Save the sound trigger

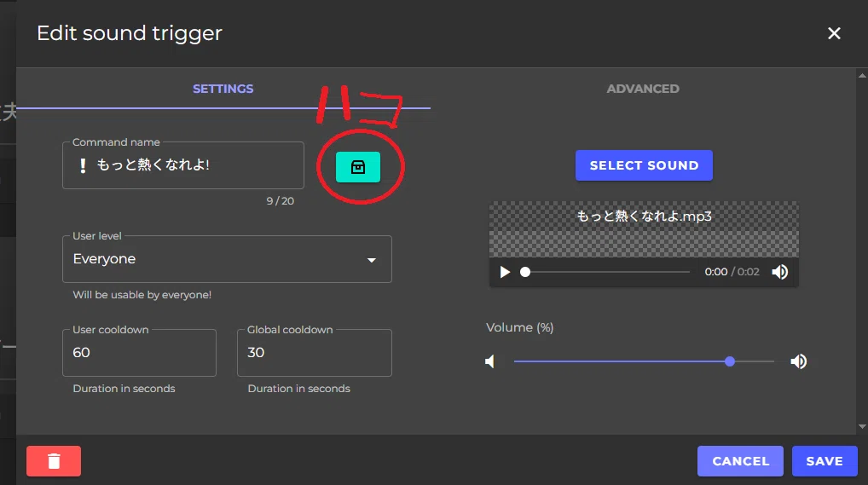pos(825,460)
